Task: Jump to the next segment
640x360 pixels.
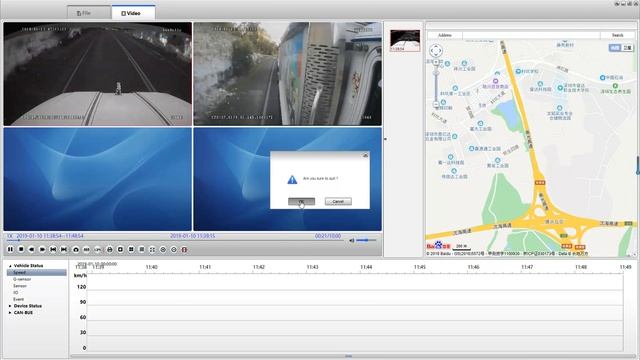Action: [64, 249]
